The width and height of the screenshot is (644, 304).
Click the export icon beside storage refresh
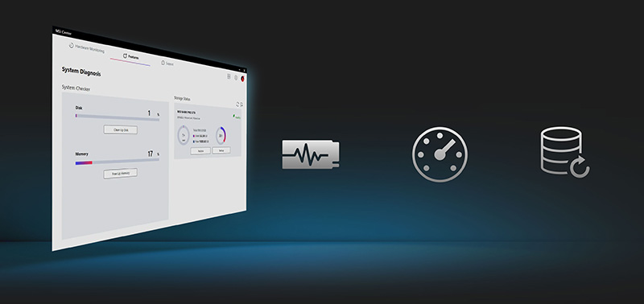[242, 105]
